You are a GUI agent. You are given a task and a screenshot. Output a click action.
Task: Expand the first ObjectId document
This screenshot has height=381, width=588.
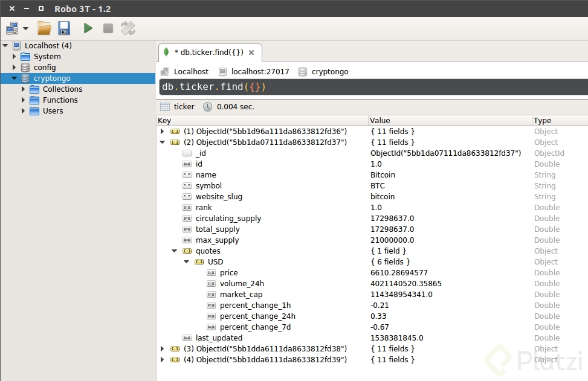pos(162,132)
